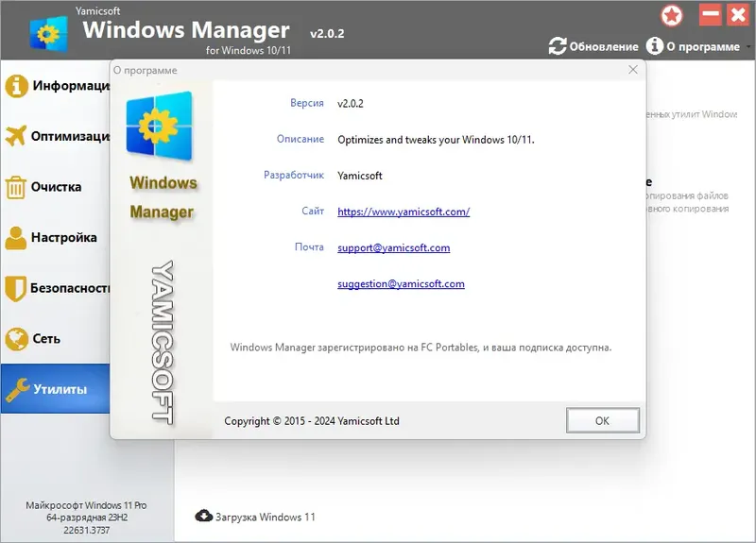756x543 pixels.
Task: Click the О программе dialog title
Action: click(146, 70)
